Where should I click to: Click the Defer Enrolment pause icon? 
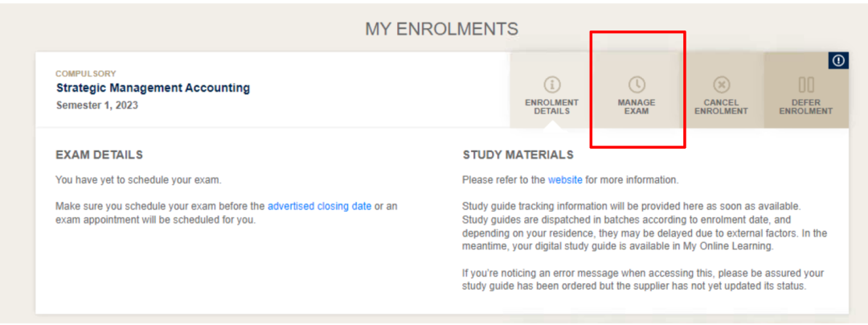click(x=806, y=84)
